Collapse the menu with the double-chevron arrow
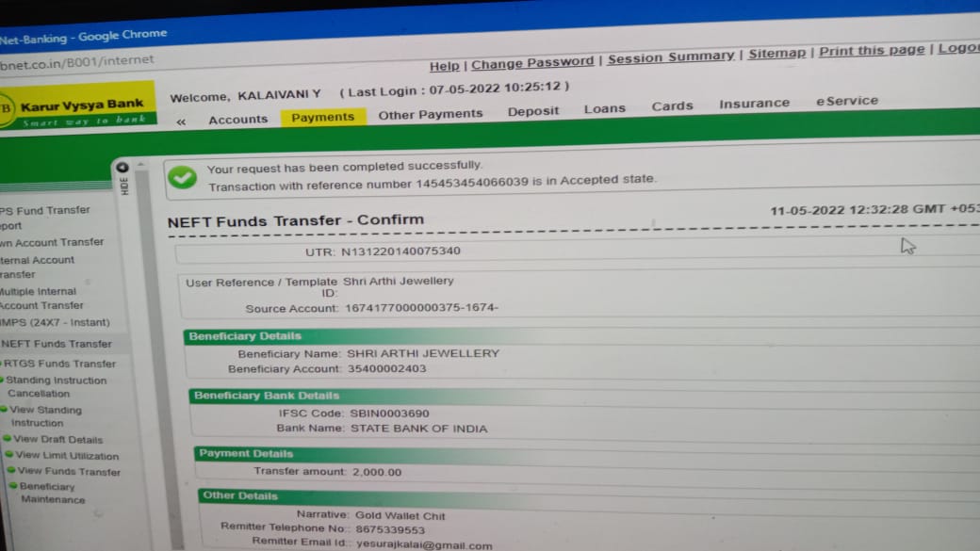Image resolution: width=980 pixels, height=551 pixels. 181,122
